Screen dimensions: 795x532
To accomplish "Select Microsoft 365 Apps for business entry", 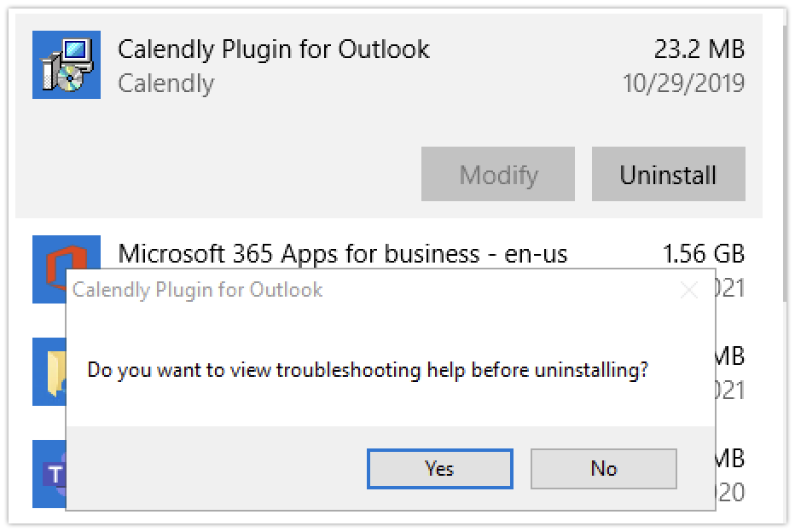I will (x=342, y=253).
